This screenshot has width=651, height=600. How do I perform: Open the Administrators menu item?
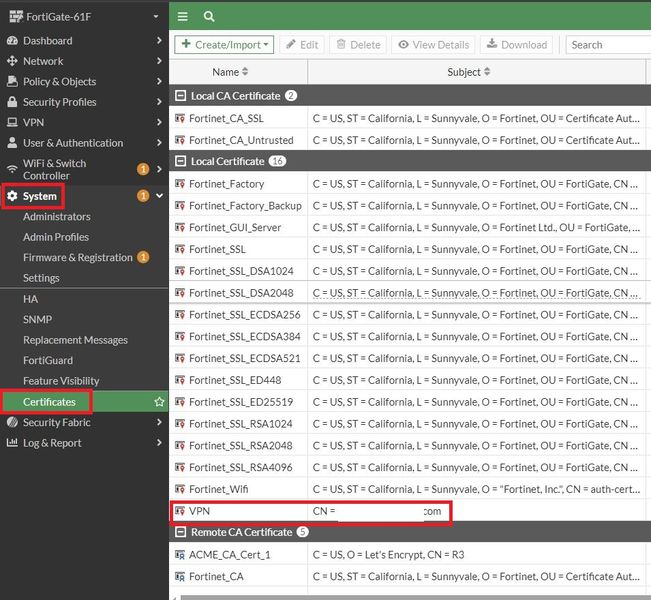click(56, 217)
